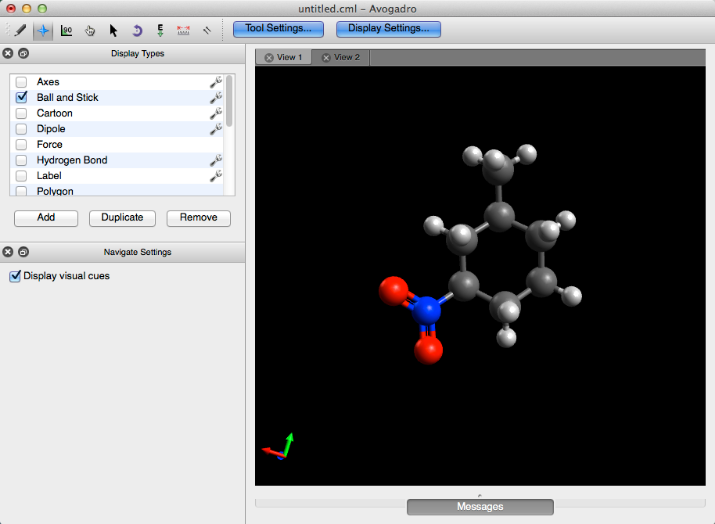The height and width of the screenshot is (524, 715).
Task: Detach the Navigate Settings panel
Action: click(23, 252)
